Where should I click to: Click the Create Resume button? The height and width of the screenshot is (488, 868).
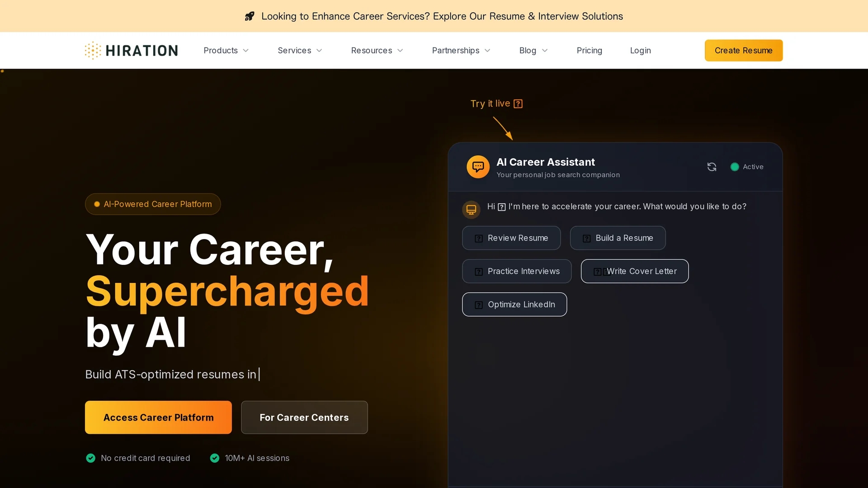[x=744, y=51]
